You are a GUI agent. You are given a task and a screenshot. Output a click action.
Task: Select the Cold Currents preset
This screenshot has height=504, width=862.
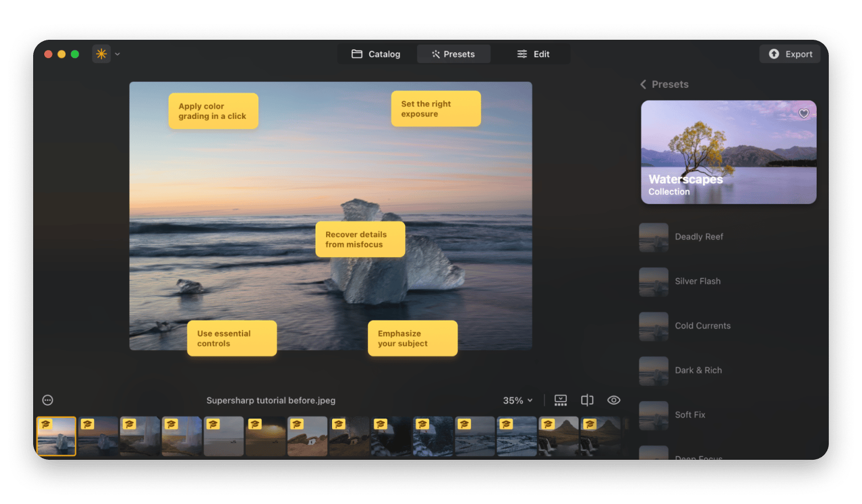coord(702,326)
